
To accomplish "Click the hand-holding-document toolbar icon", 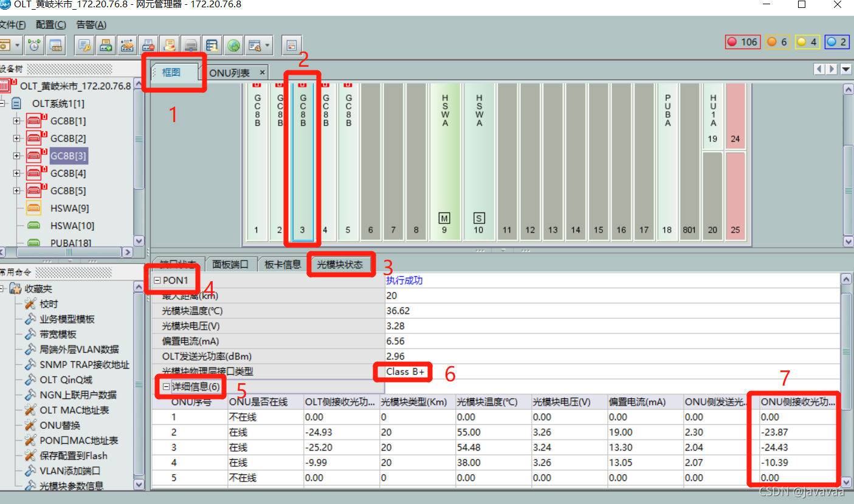I will pyautogui.click(x=170, y=45).
